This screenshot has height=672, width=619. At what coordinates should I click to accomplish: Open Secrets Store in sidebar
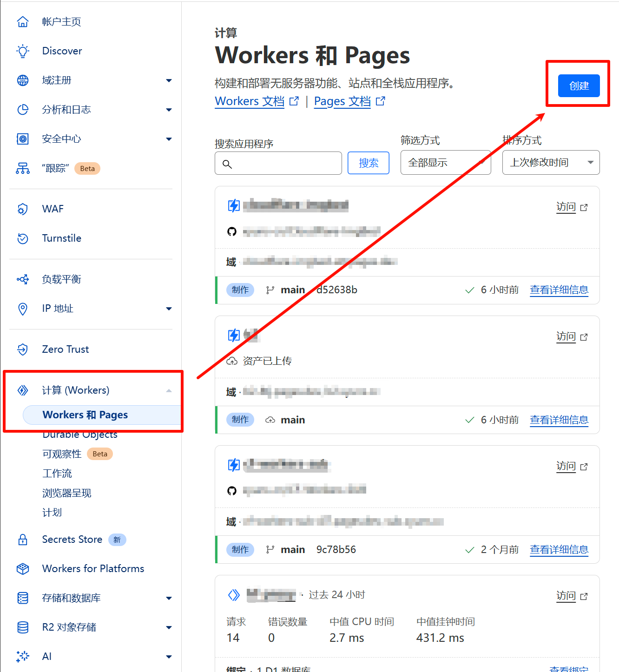72,540
